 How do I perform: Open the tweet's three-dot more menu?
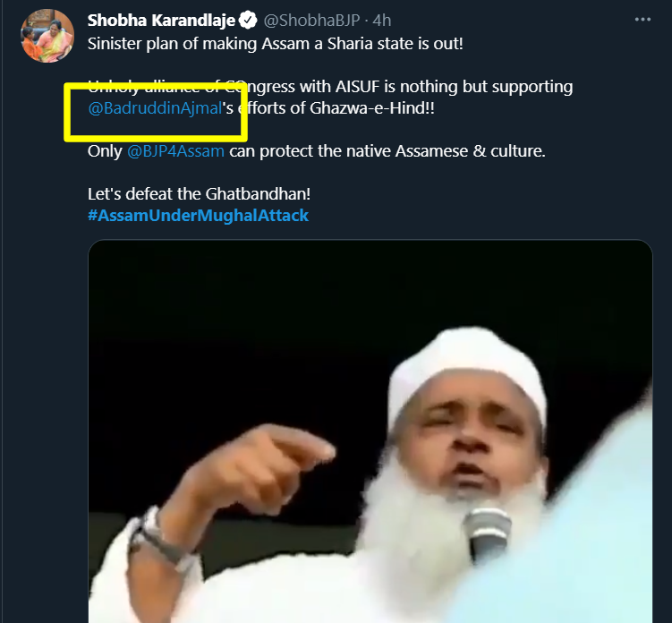point(642,19)
